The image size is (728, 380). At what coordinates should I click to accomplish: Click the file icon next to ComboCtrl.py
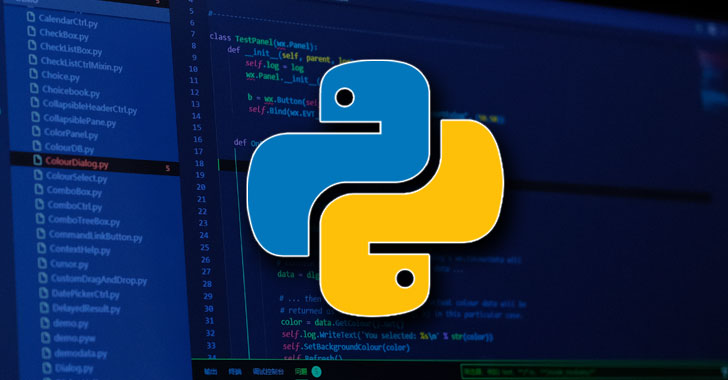(x=40, y=204)
